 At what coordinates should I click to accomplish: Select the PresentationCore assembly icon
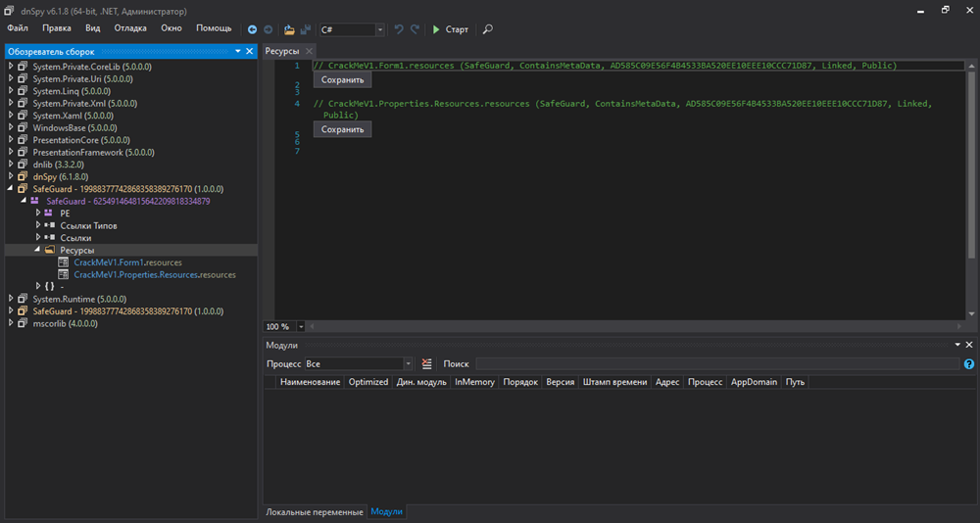coord(23,140)
